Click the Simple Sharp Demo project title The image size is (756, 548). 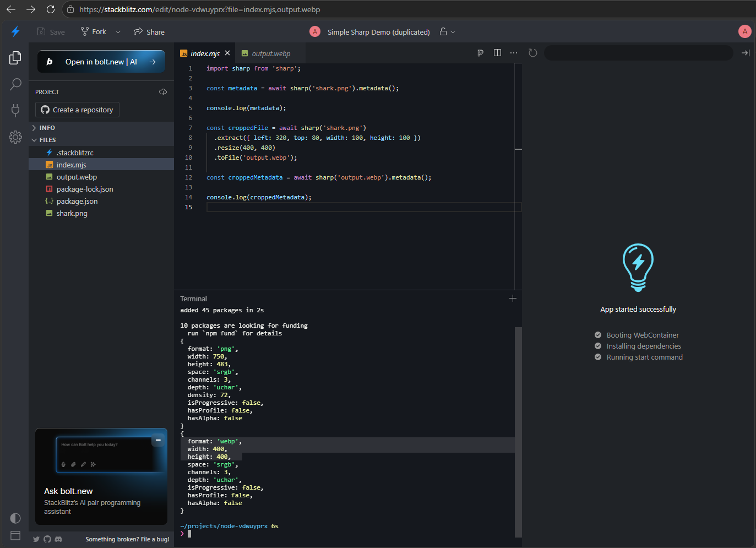(x=379, y=32)
